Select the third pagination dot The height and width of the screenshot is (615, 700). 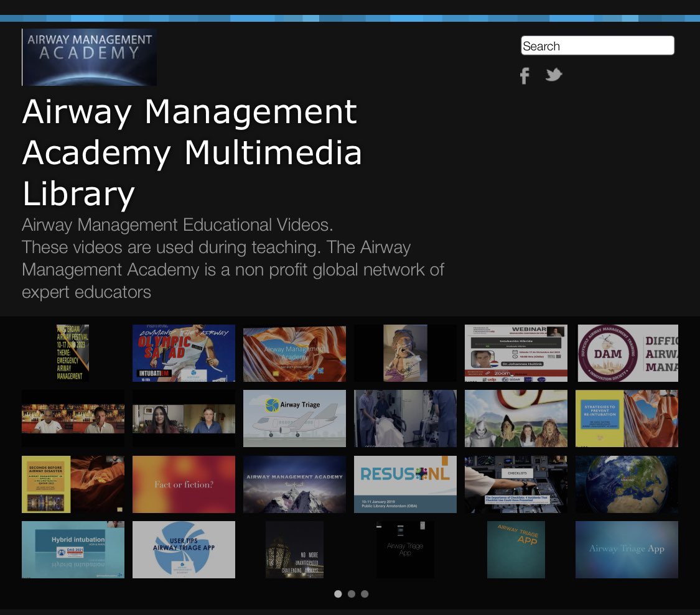tap(365, 594)
